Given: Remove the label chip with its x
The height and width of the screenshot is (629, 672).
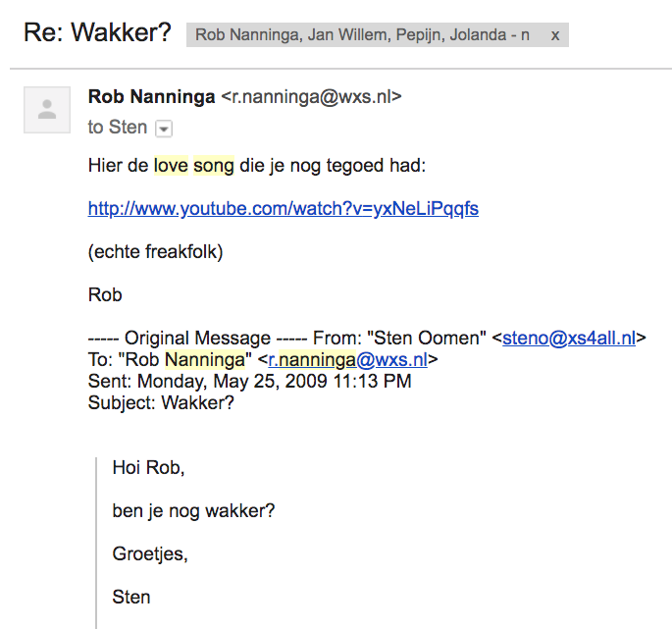Looking at the screenshot, I should [x=555, y=35].
